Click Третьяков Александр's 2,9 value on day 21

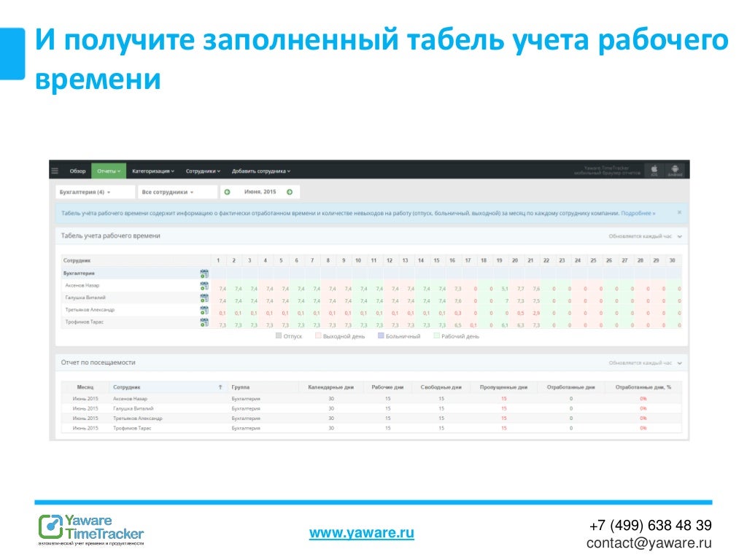[536, 313]
